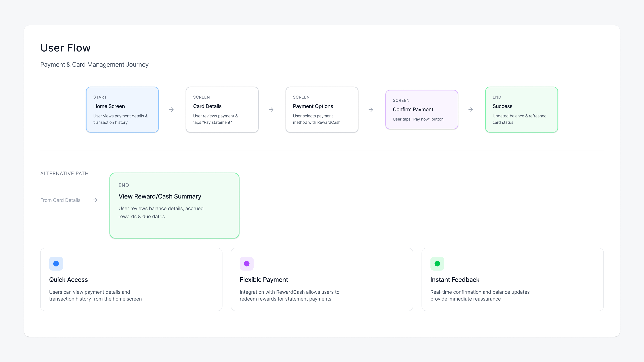Click the Instant Feedback heading
The height and width of the screenshot is (362, 644).
tap(455, 280)
